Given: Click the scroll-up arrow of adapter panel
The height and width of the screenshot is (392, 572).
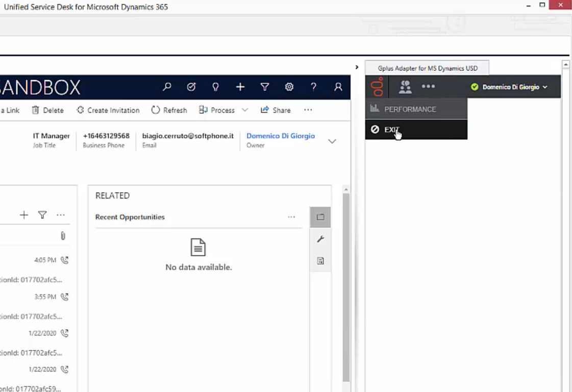Looking at the screenshot, I should 566,65.
